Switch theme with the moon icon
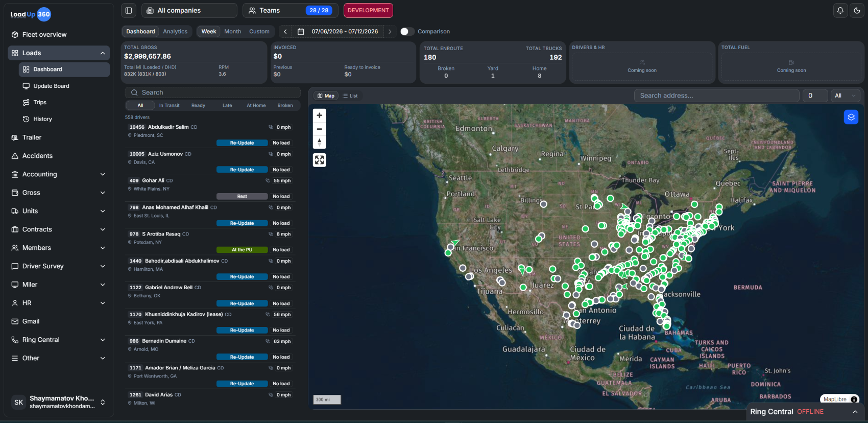Viewport: 868px width, 423px height. click(x=857, y=10)
